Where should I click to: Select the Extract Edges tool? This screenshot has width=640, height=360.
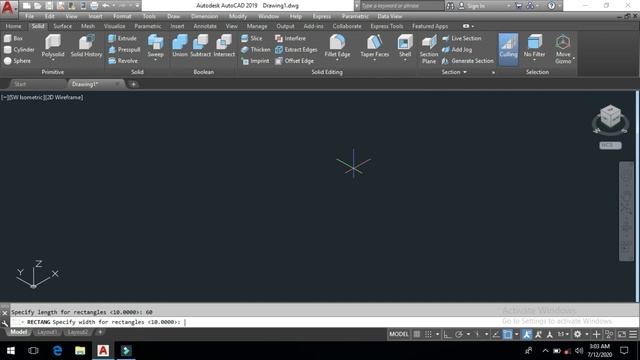[x=296, y=50]
